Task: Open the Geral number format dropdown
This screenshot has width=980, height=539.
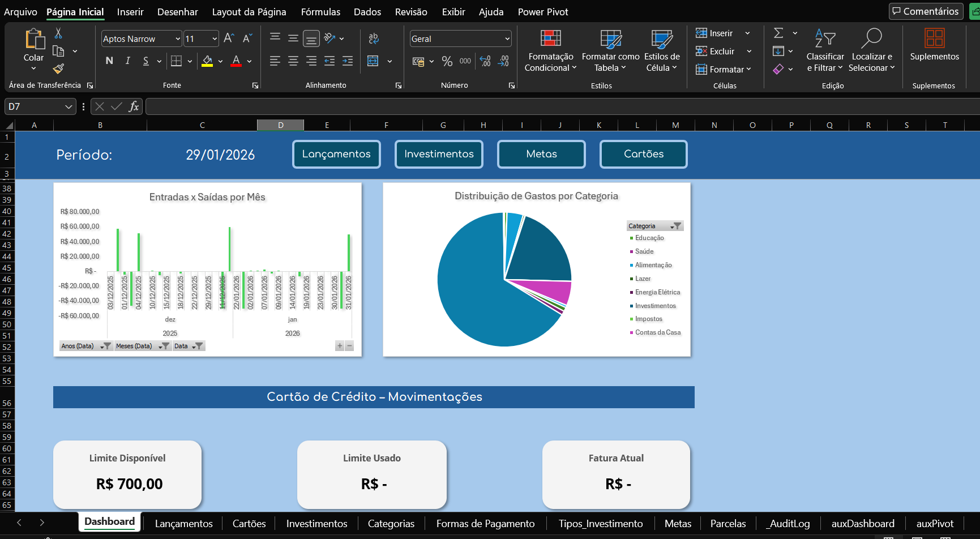Action: point(507,38)
